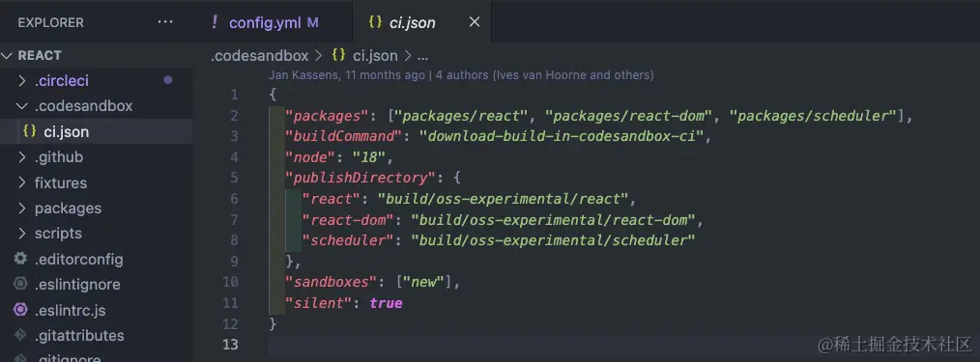Screen dimensions: 980x362
Task: Open the Explorer more actions ellipsis
Action: point(165,22)
